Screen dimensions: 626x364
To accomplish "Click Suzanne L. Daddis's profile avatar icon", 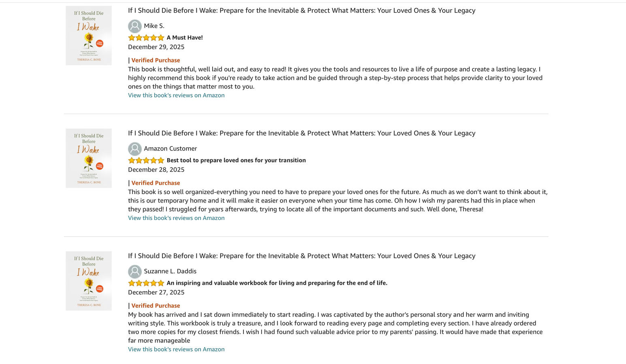I will point(134,271).
